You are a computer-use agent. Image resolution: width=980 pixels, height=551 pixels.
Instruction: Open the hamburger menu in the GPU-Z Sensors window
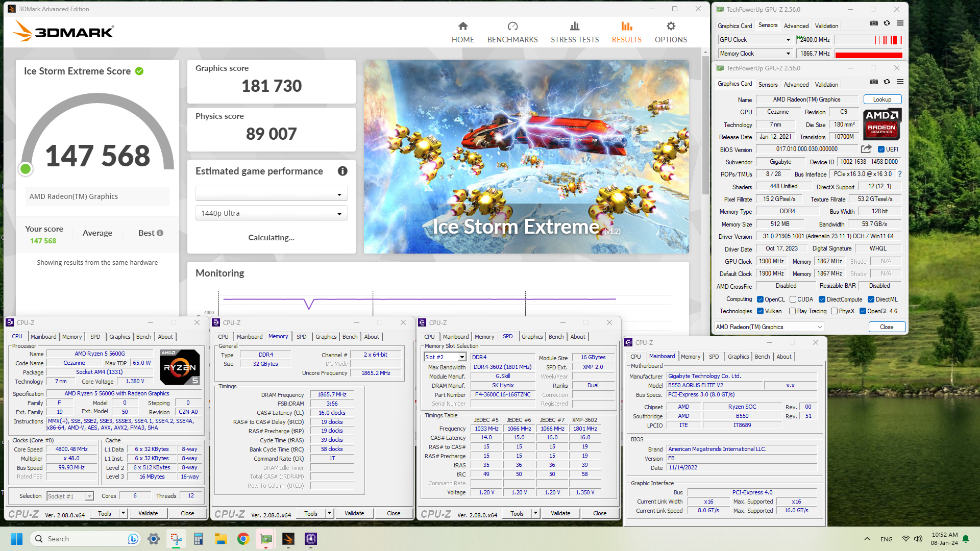[x=900, y=23]
